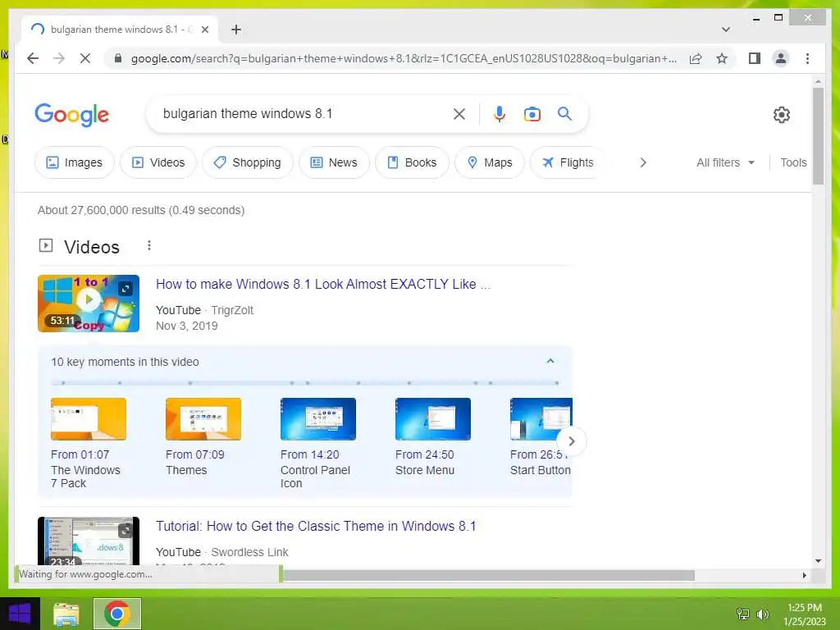840x630 pixels.
Task: Open 'Tutorial: How to Get the Classic Theme' link
Action: [316, 526]
